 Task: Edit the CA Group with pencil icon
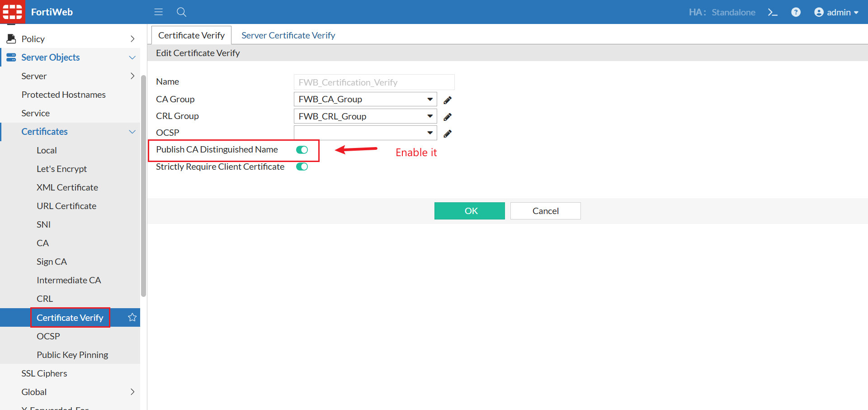tap(448, 100)
